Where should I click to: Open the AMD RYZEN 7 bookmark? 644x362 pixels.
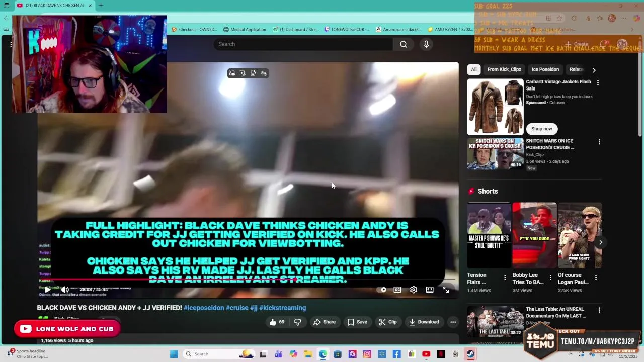pos(450,29)
